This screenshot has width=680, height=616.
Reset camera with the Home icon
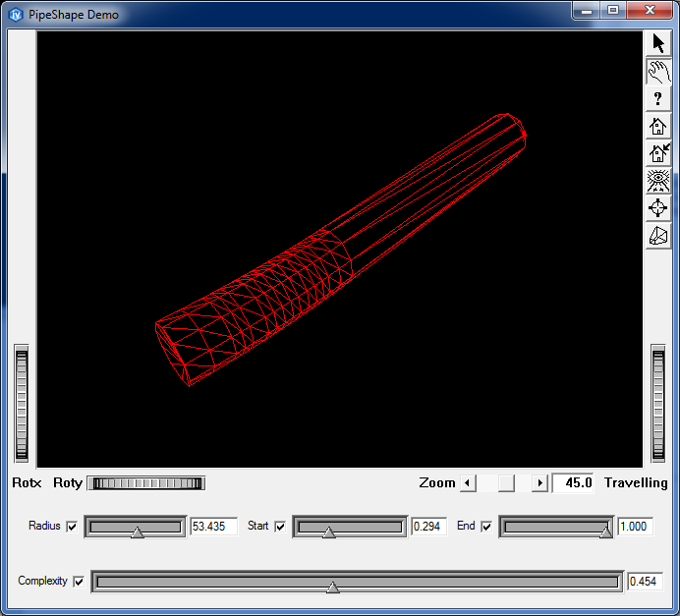(658, 126)
